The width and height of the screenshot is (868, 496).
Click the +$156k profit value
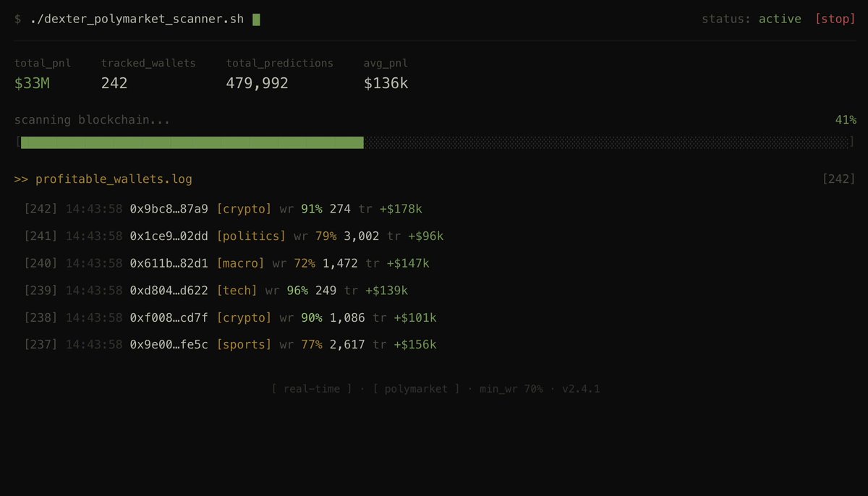pyautogui.click(x=415, y=345)
